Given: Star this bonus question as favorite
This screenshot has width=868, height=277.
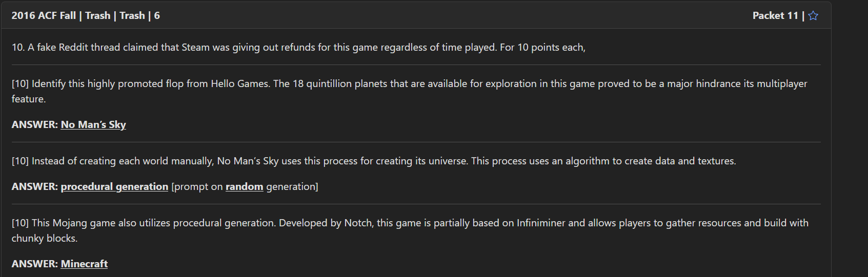Looking at the screenshot, I should (813, 16).
